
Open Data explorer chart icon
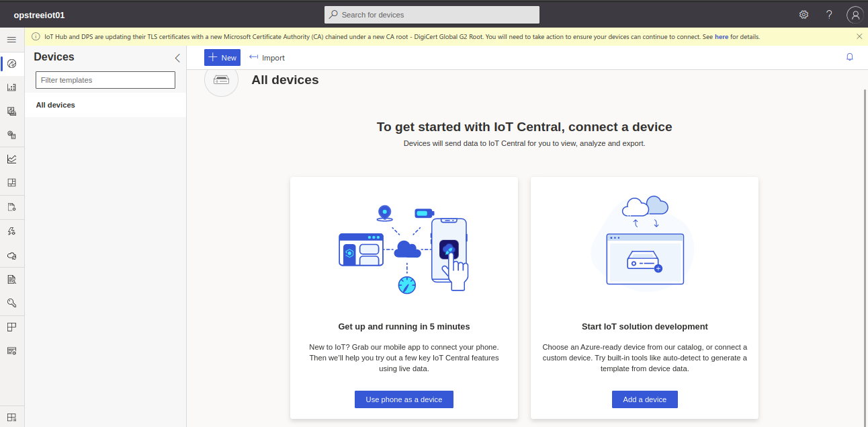click(11, 159)
